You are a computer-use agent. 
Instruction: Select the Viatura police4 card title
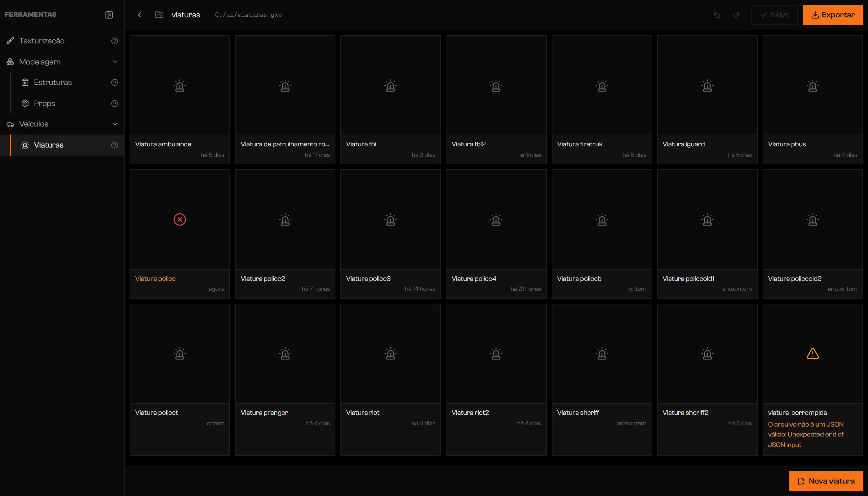pyautogui.click(x=474, y=279)
